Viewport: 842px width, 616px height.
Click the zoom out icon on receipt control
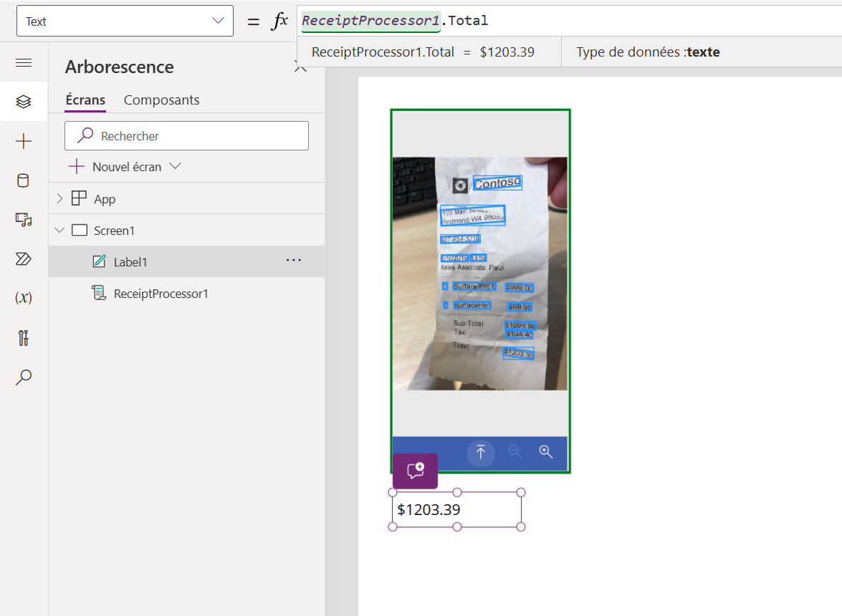point(515,452)
